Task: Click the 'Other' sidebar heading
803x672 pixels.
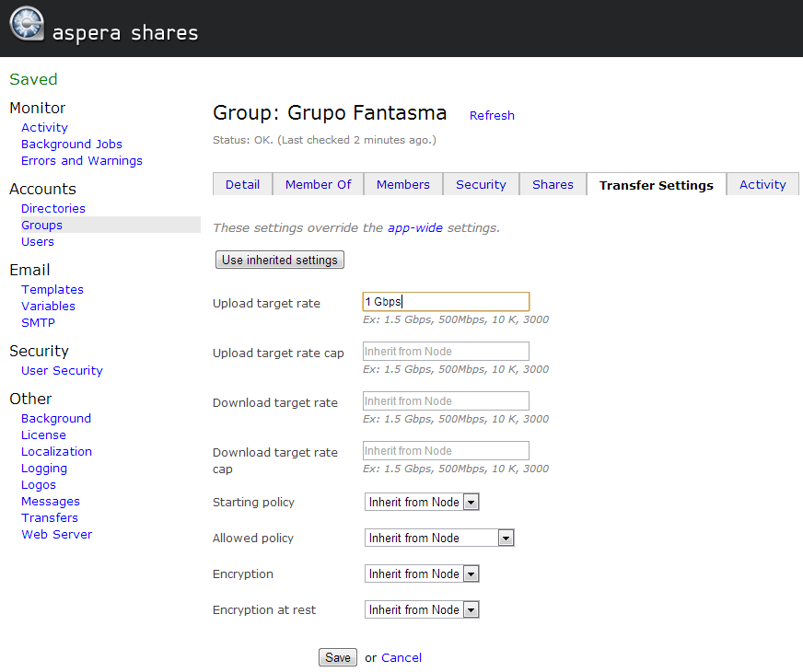Action: click(x=30, y=399)
